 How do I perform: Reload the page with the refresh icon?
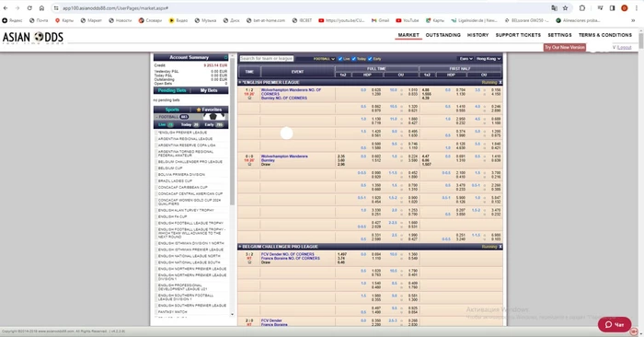tap(29, 7)
